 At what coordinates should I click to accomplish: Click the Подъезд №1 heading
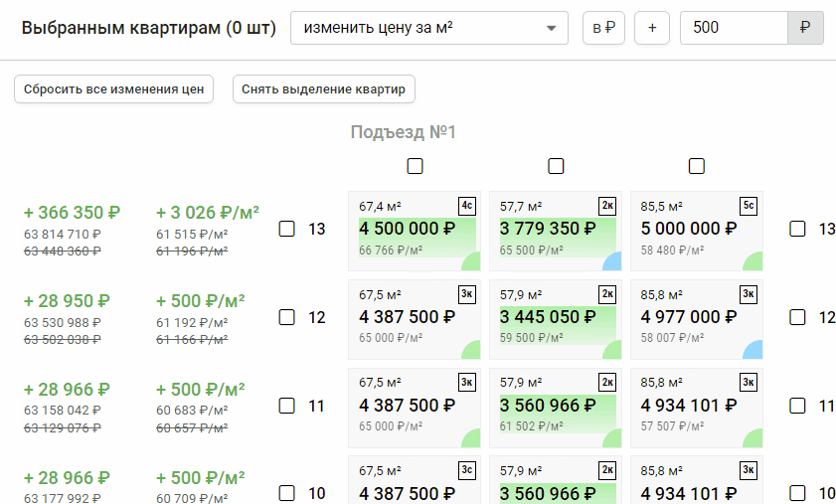tap(403, 132)
